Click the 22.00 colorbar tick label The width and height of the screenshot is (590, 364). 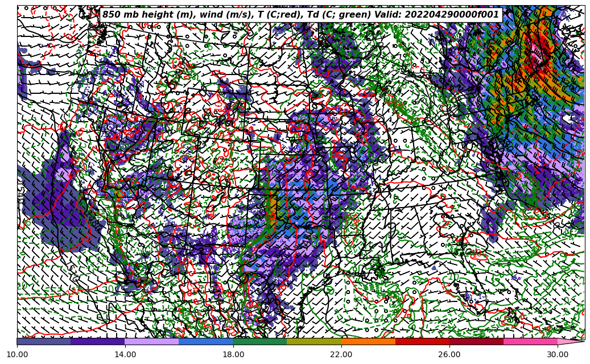pyautogui.click(x=341, y=354)
